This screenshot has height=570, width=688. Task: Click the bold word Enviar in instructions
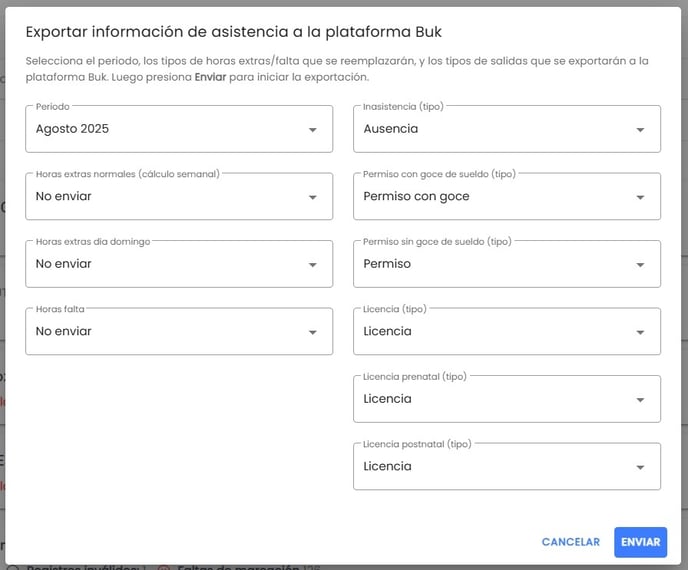[x=210, y=77]
